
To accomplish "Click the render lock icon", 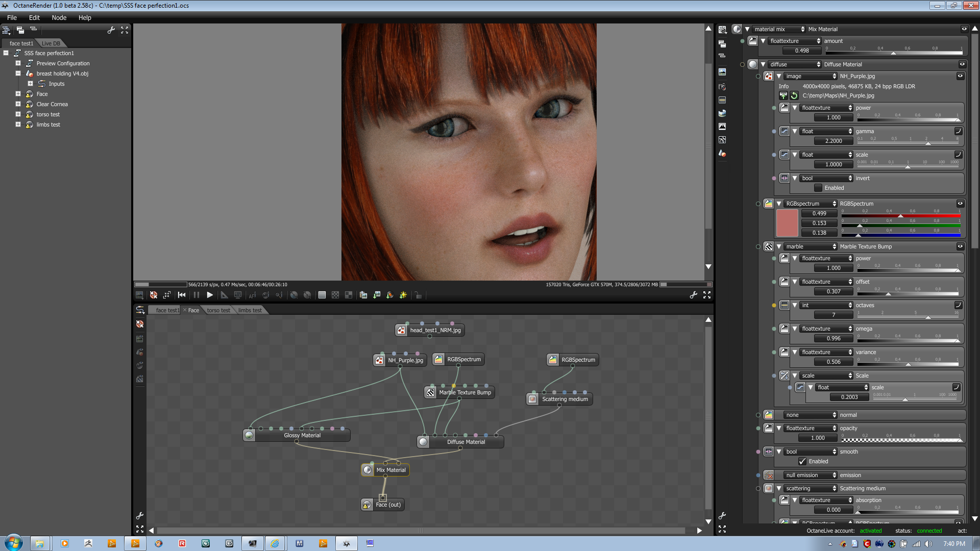I will (418, 295).
